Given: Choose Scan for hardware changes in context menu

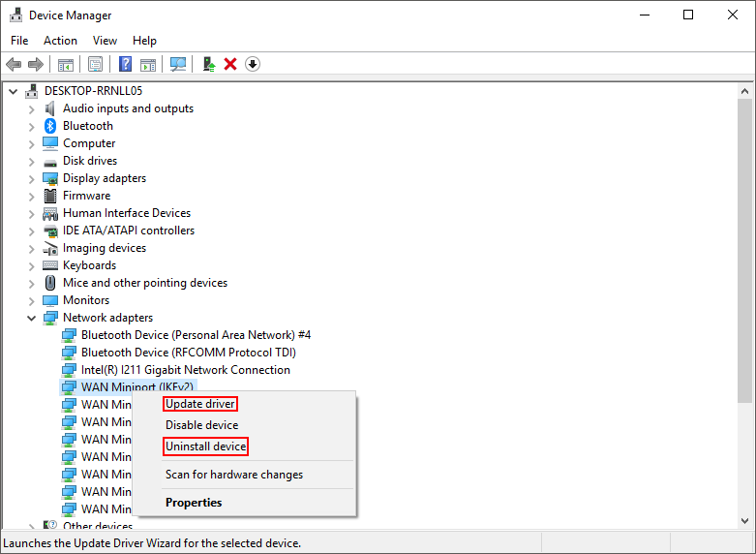Looking at the screenshot, I should [234, 475].
